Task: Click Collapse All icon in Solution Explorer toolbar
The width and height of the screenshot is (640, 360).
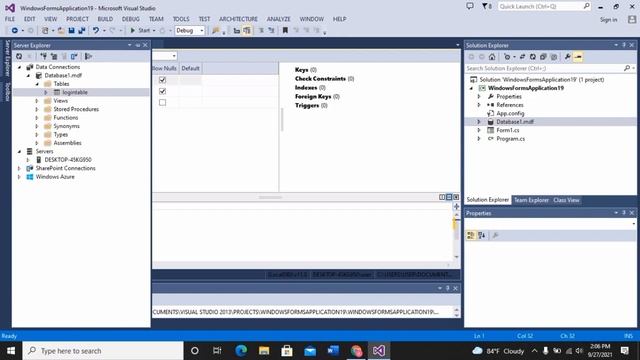Action: coord(543,57)
